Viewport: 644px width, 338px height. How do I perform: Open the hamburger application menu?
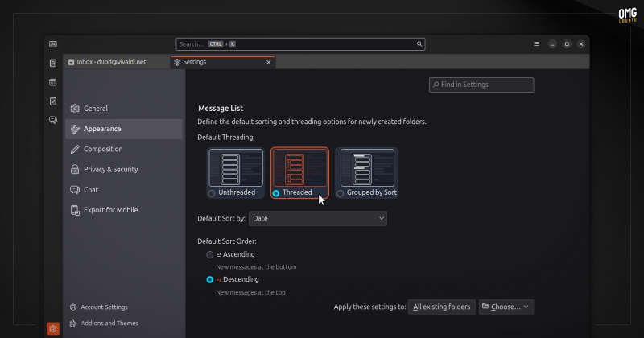[x=536, y=43]
